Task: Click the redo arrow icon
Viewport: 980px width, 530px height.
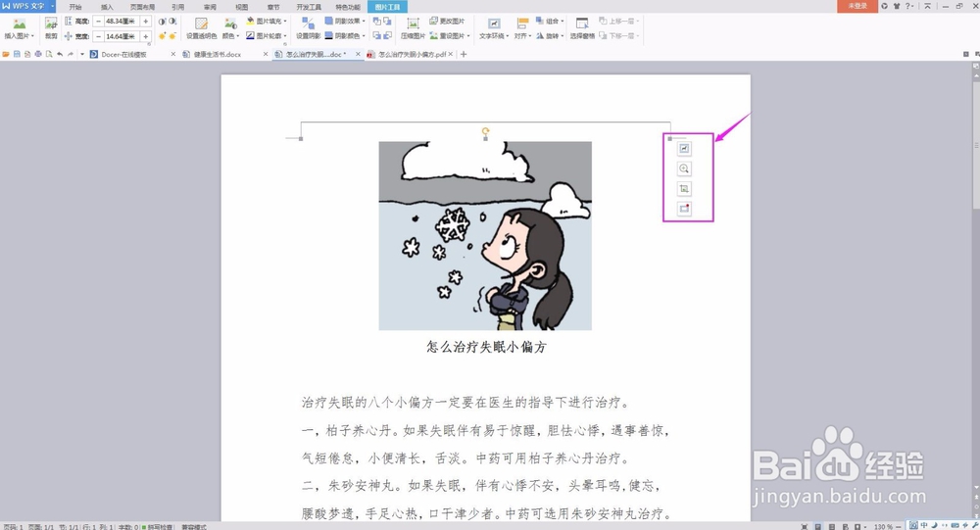Action: (x=71, y=55)
